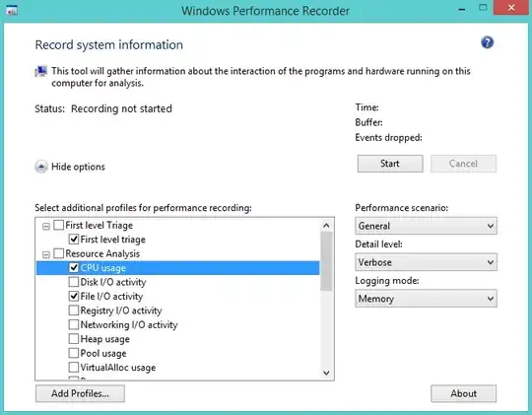Screen dimensions: 532x415
Task: Close the Windows Performance Recorder window
Action: pyautogui.click(x=511, y=8)
